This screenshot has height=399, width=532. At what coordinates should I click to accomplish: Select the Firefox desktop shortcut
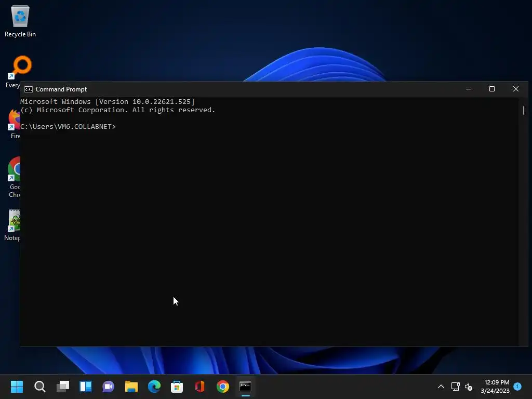coord(14,124)
